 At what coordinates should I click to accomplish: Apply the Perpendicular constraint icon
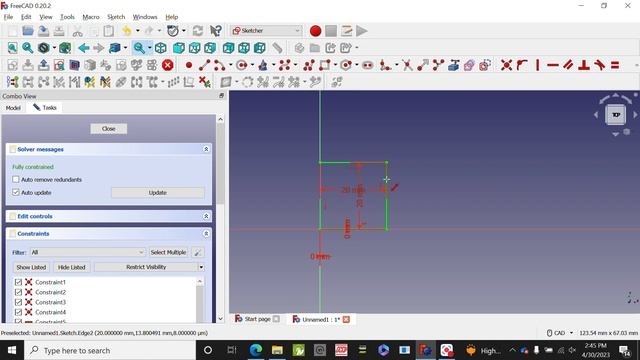pos(584,65)
